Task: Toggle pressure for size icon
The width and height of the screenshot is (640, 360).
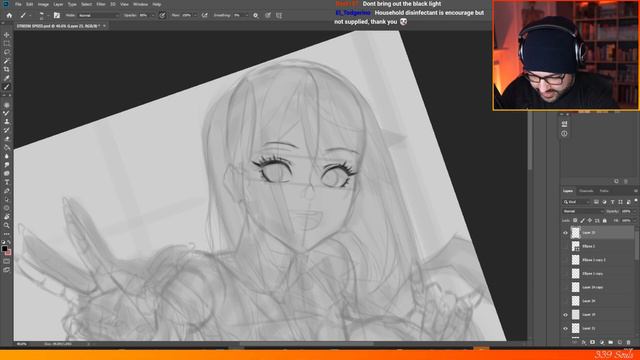Action: (x=268, y=16)
